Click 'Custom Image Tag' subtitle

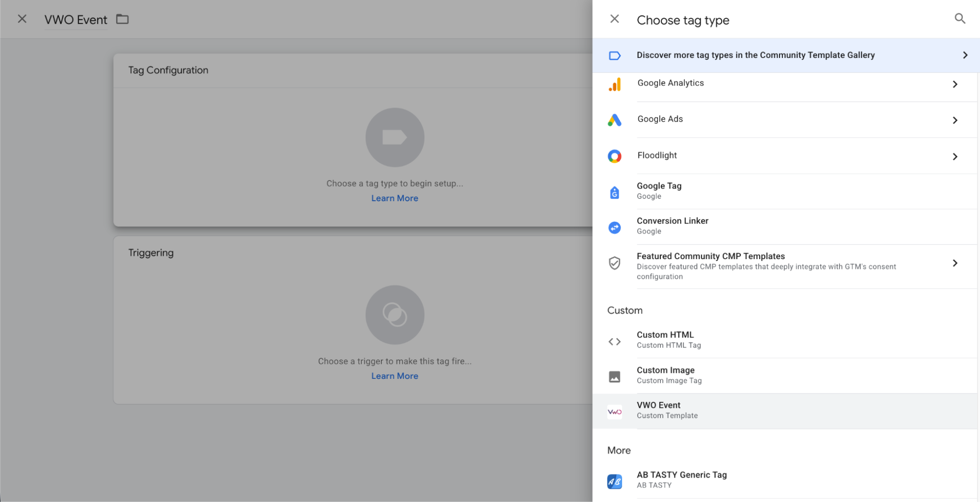[x=669, y=381]
